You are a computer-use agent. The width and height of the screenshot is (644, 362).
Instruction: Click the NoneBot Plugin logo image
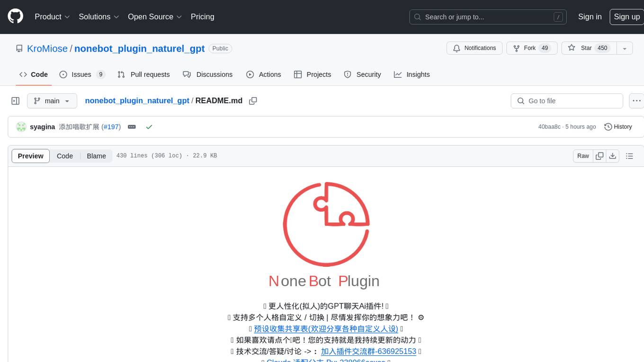coord(326,224)
